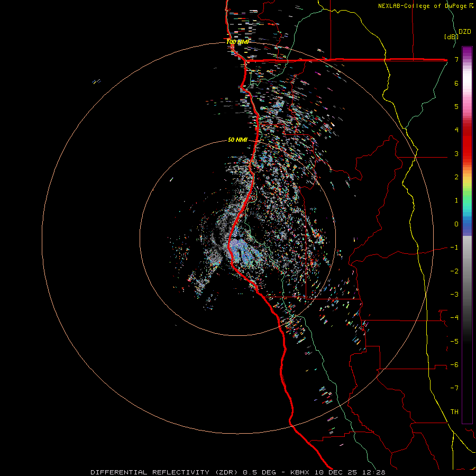Click the TH label on the legend
The height and width of the screenshot is (476, 476).
454,412
